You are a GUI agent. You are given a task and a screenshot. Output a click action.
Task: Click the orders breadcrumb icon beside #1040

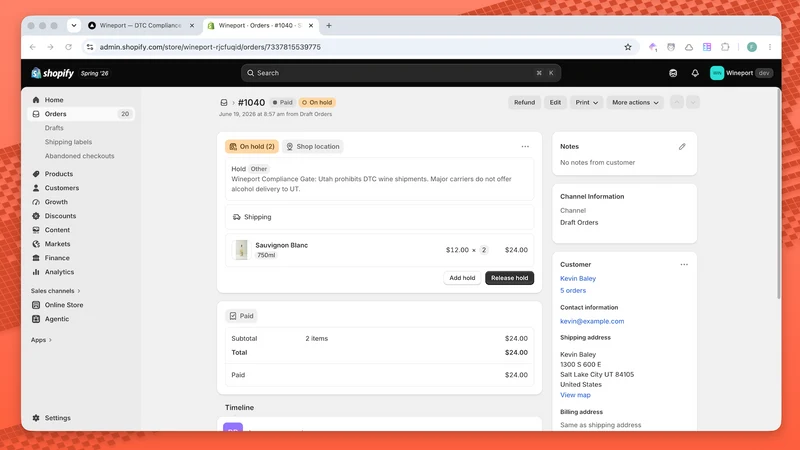223,103
